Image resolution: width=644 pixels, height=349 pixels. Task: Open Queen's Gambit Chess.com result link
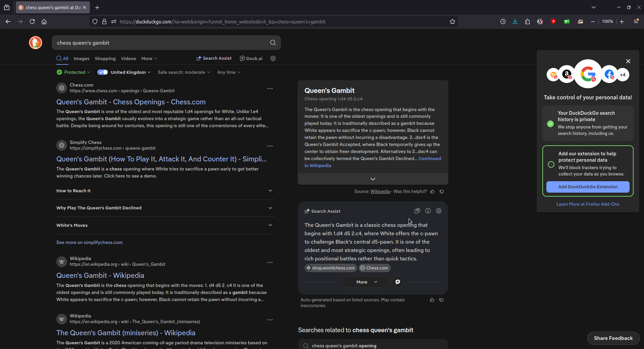pos(131,102)
